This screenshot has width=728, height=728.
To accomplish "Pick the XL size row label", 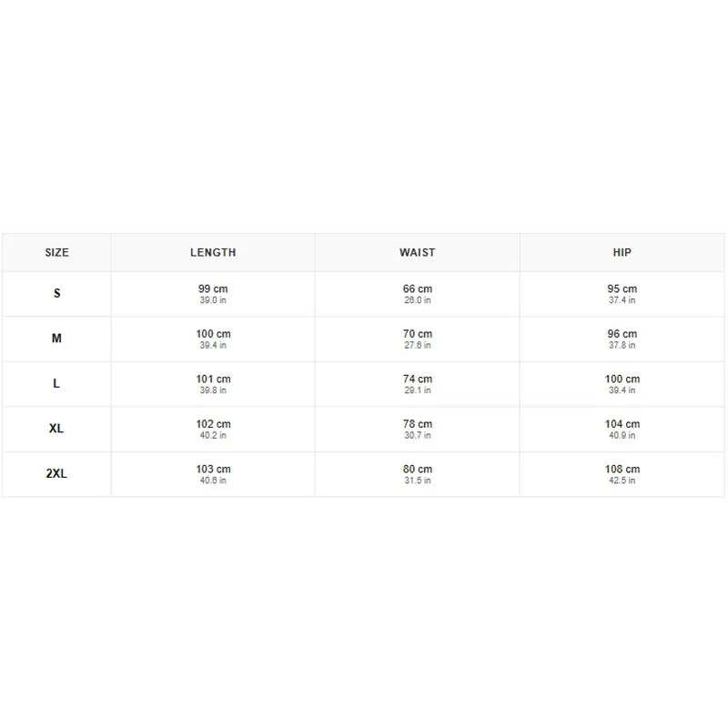I will (56, 429).
